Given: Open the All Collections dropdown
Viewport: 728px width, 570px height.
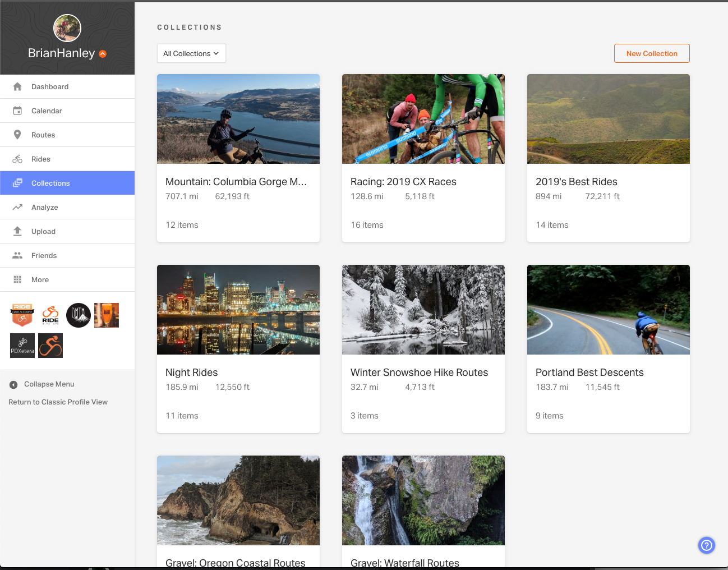Looking at the screenshot, I should [x=191, y=53].
